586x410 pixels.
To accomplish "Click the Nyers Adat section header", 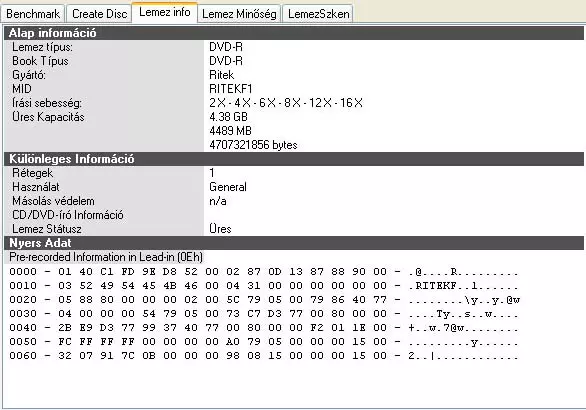I will tap(294, 243).
